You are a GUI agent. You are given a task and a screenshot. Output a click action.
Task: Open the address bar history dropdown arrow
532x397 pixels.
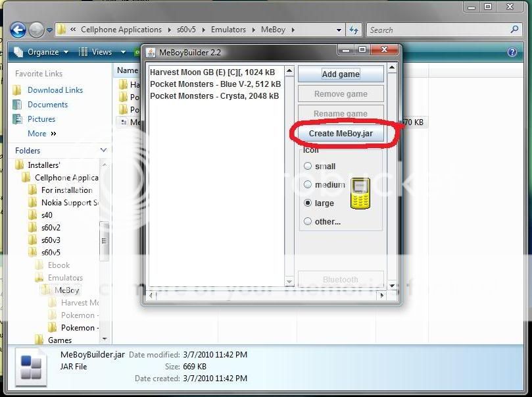click(x=339, y=30)
